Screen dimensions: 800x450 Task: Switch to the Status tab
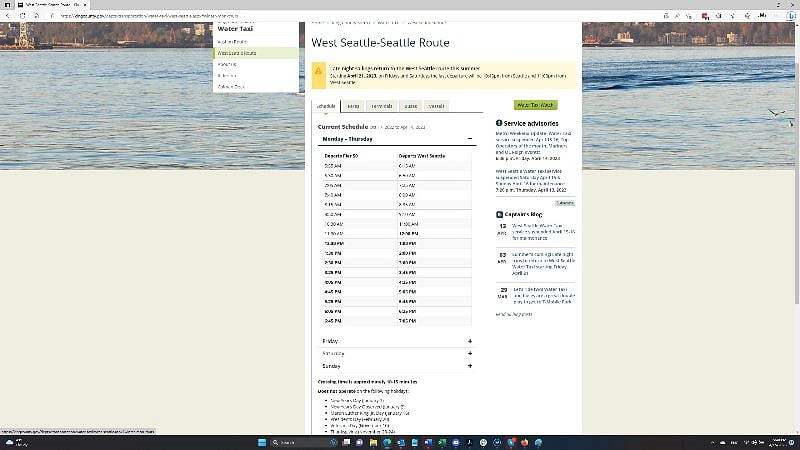click(x=411, y=106)
